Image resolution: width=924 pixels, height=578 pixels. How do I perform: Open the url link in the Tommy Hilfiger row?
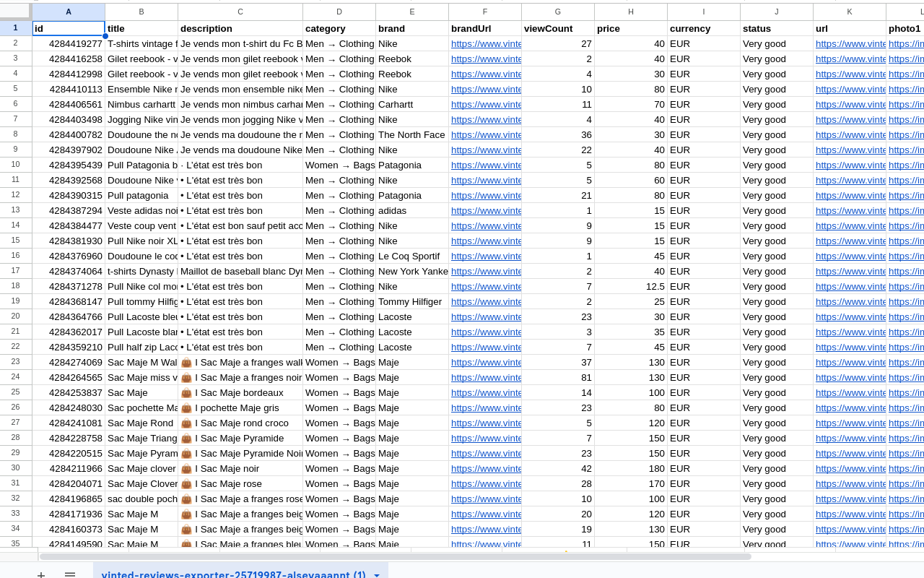pos(850,302)
